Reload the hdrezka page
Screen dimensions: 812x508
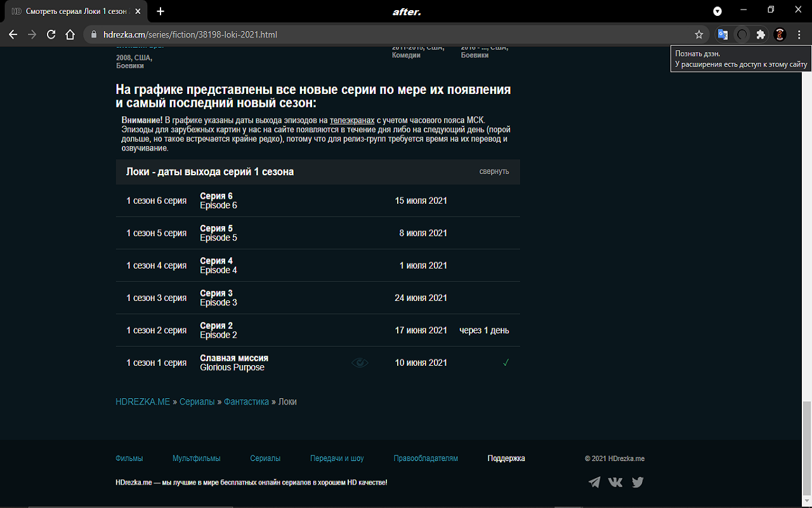pos(51,35)
